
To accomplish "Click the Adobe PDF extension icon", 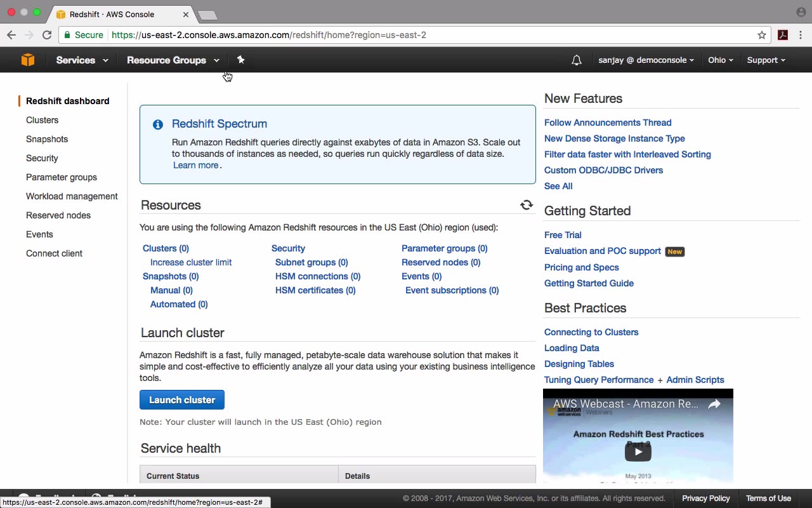I will pyautogui.click(x=783, y=35).
